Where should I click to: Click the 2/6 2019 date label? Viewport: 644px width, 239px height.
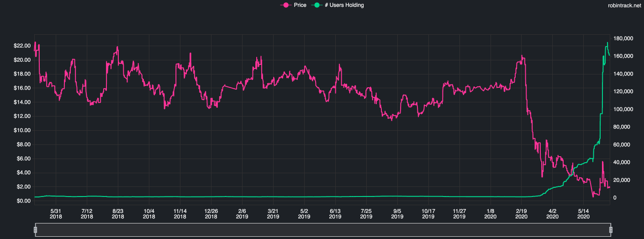[242, 214]
